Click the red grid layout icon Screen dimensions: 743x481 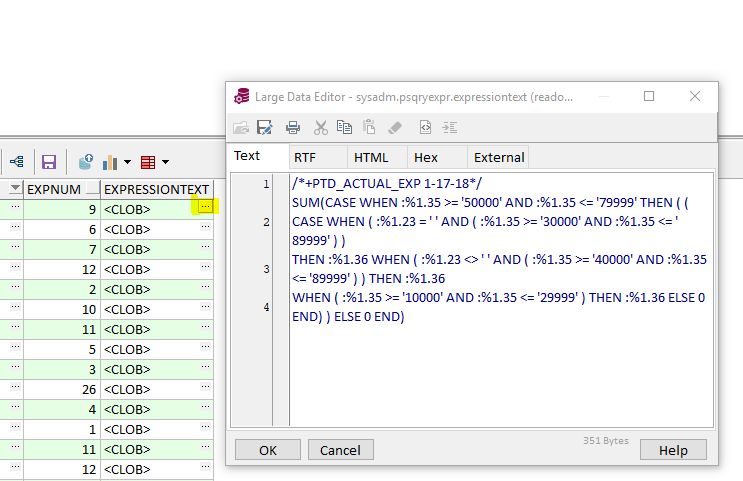[x=148, y=163]
